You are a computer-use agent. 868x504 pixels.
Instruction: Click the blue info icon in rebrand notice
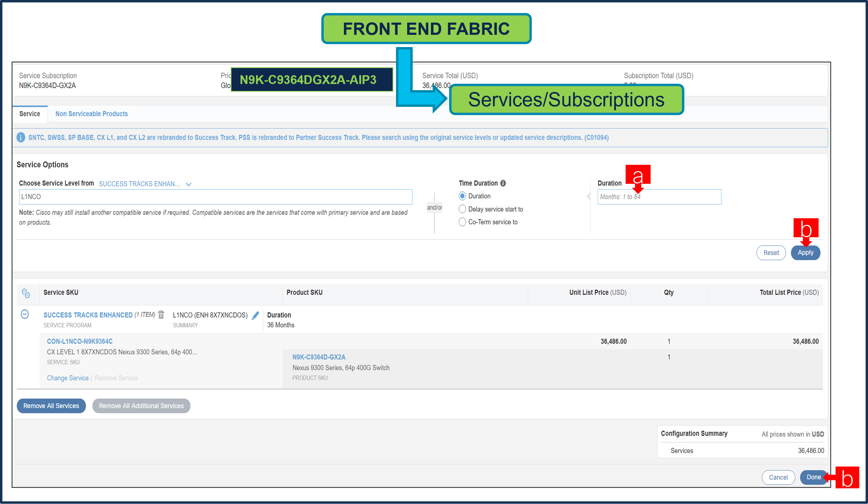click(21, 137)
